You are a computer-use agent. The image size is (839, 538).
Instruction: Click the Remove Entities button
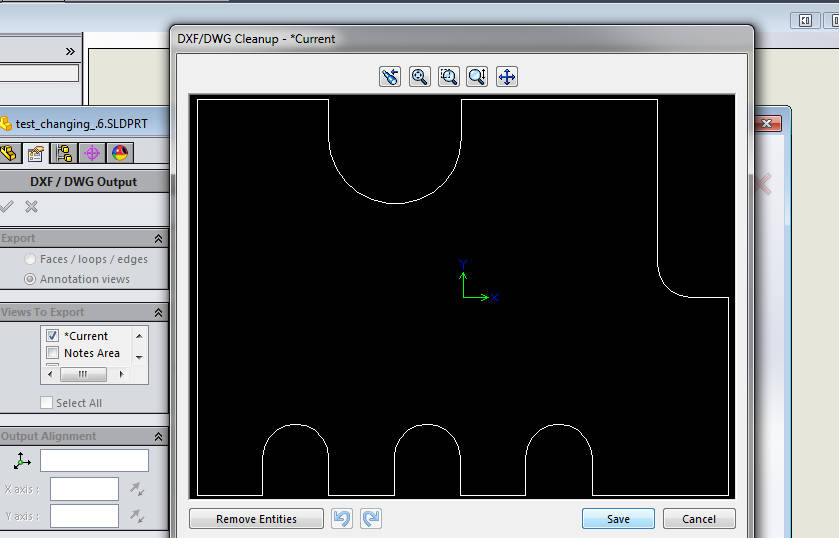pos(256,519)
